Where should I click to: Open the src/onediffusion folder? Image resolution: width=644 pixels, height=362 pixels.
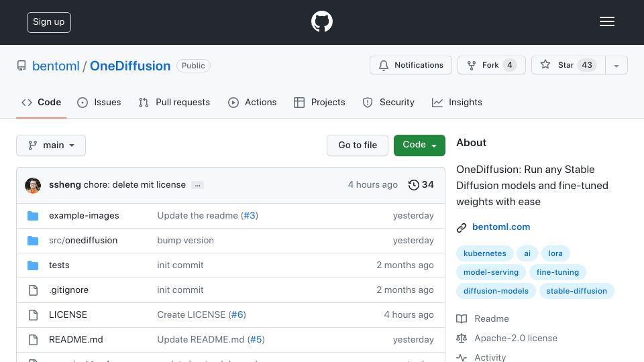pyautogui.click(x=83, y=240)
